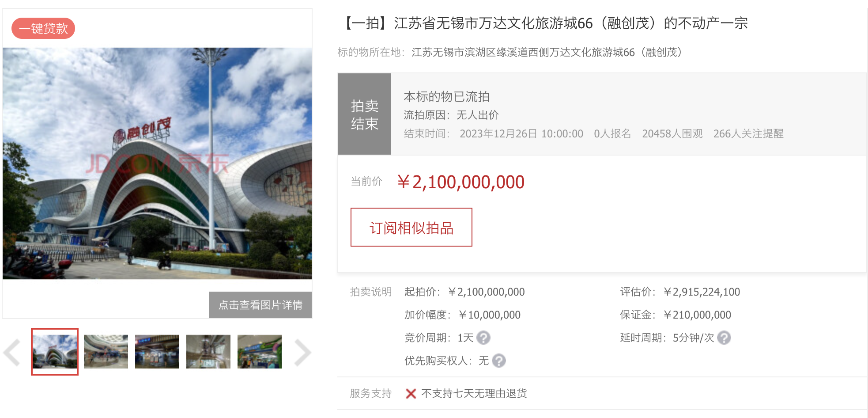Select the third thumbnail image
Screen dimensions: 868x418
point(157,352)
